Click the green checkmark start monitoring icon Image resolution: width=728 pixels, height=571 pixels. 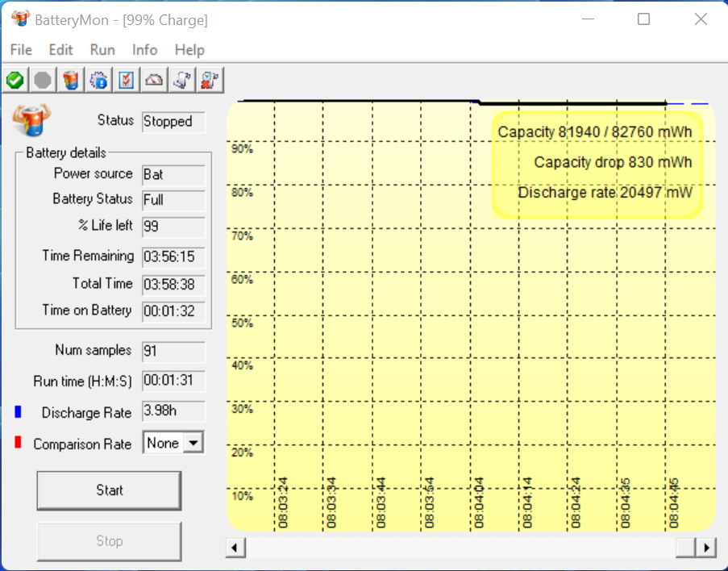point(15,80)
